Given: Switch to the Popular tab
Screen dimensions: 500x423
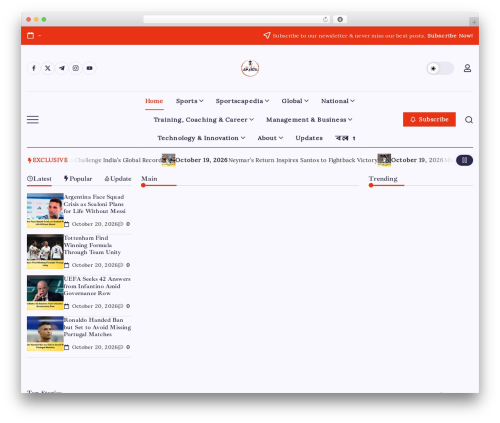Looking at the screenshot, I should [x=78, y=179].
